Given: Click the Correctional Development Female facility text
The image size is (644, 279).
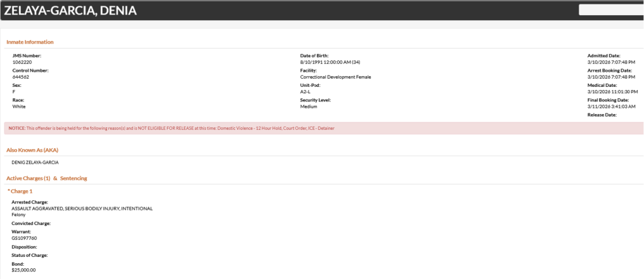Looking at the screenshot, I should tap(335, 77).
